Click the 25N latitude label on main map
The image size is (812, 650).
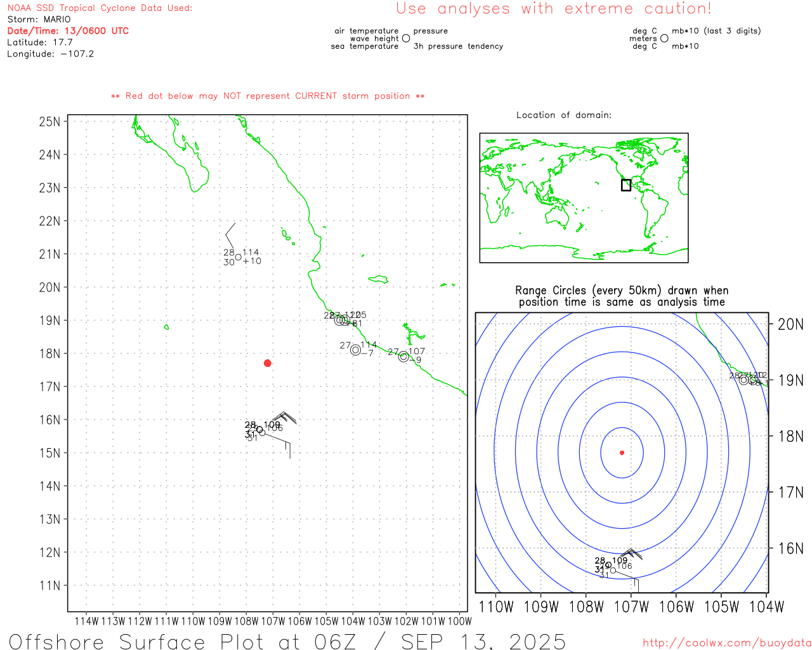click(x=49, y=121)
